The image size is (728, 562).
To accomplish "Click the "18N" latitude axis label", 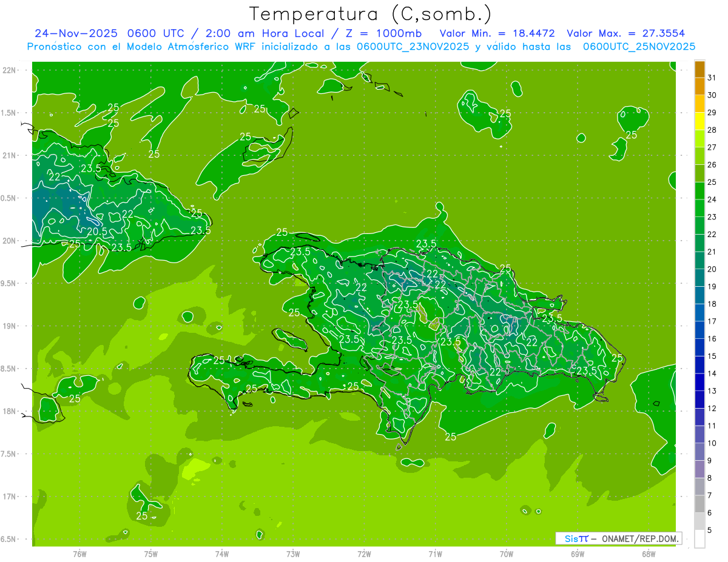I will point(9,411).
